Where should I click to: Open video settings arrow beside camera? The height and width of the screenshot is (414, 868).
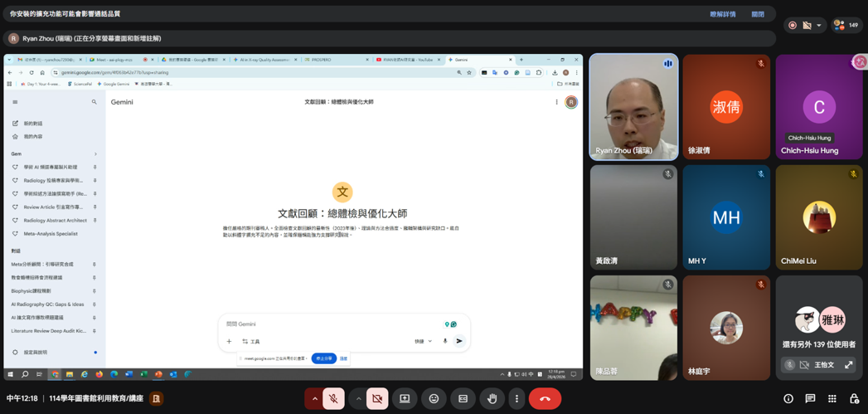point(358,398)
